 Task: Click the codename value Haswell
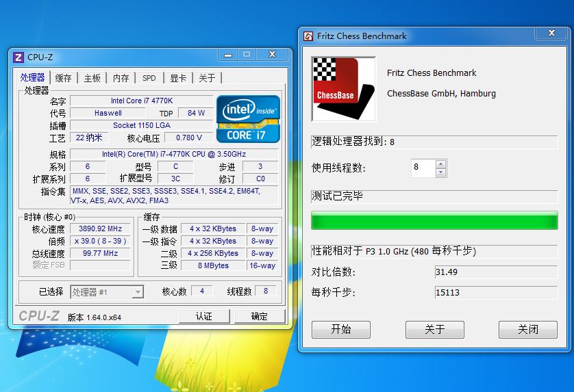click(108, 113)
